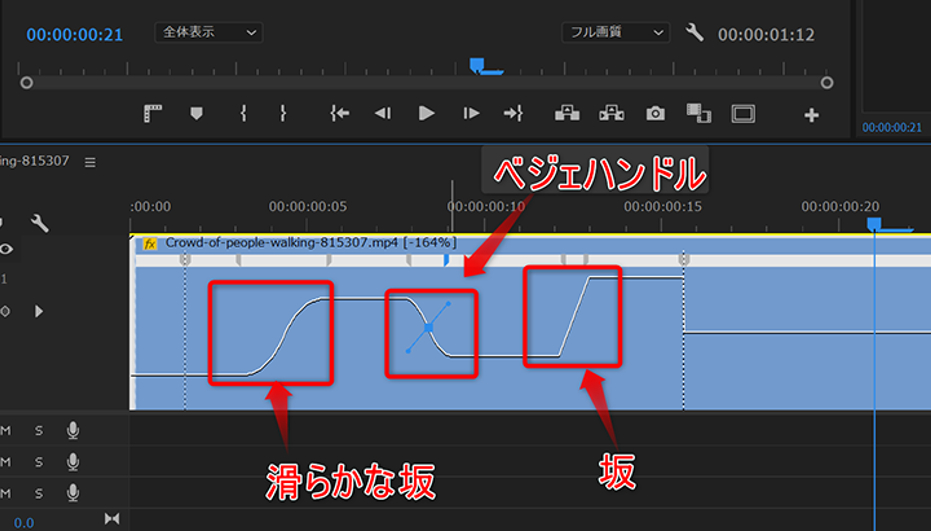931x531 pixels.
Task: Click the first audio track's S solo button
Action: [x=39, y=431]
